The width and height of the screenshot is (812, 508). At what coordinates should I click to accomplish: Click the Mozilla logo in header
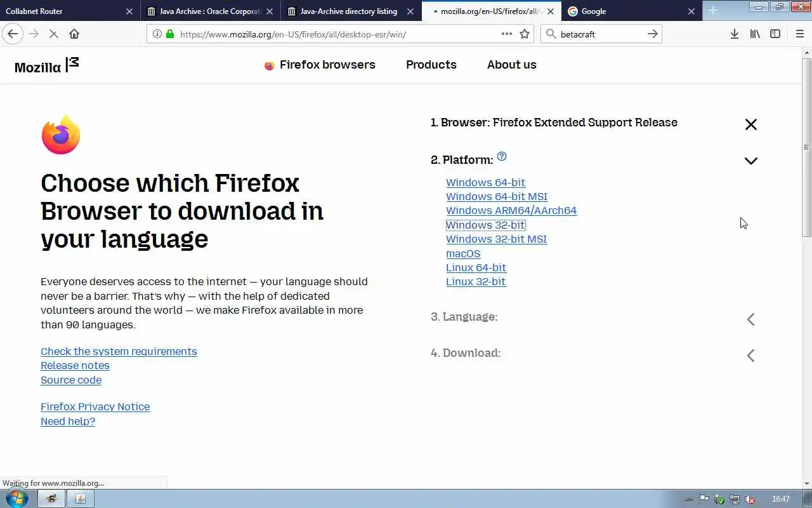47,65
